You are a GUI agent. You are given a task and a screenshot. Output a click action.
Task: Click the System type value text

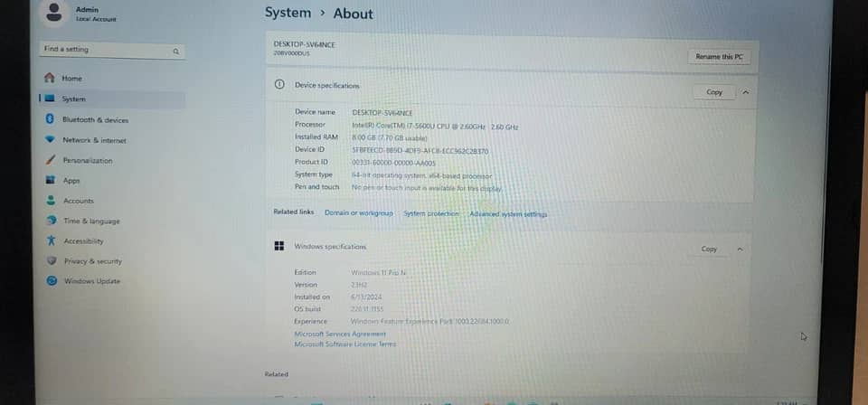tap(422, 175)
